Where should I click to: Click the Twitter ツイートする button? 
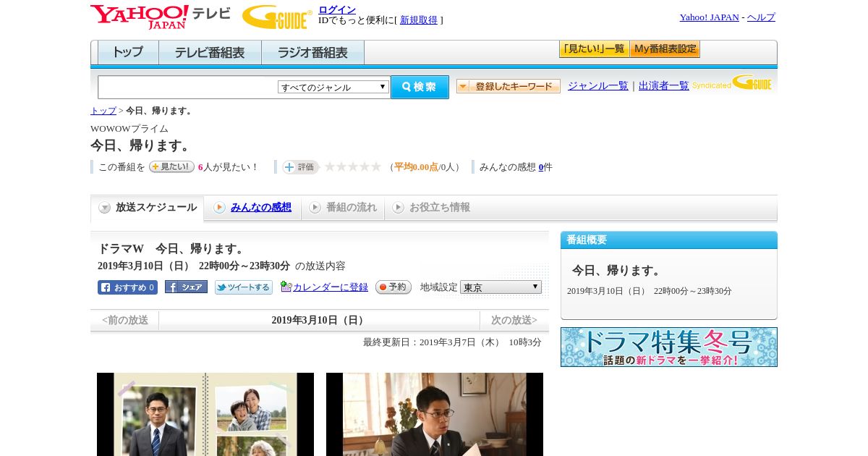click(x=244, y=287)
